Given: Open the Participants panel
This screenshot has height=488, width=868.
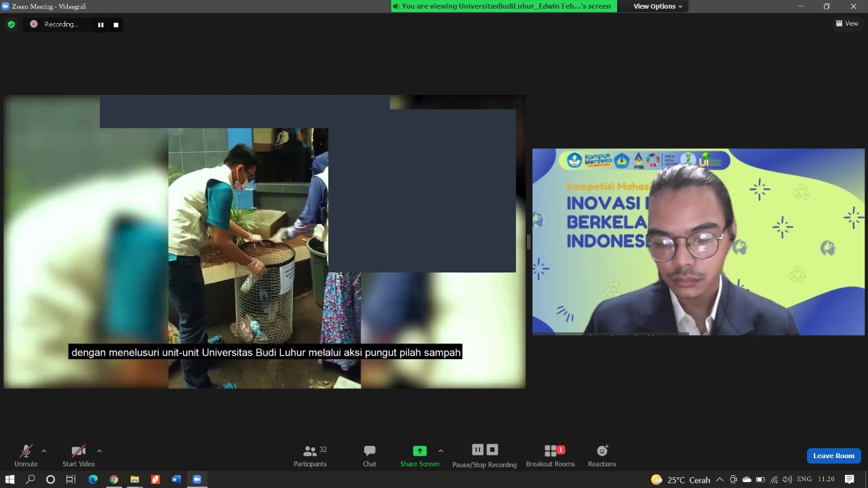Looking at the screenshot, I should point(310,455).
